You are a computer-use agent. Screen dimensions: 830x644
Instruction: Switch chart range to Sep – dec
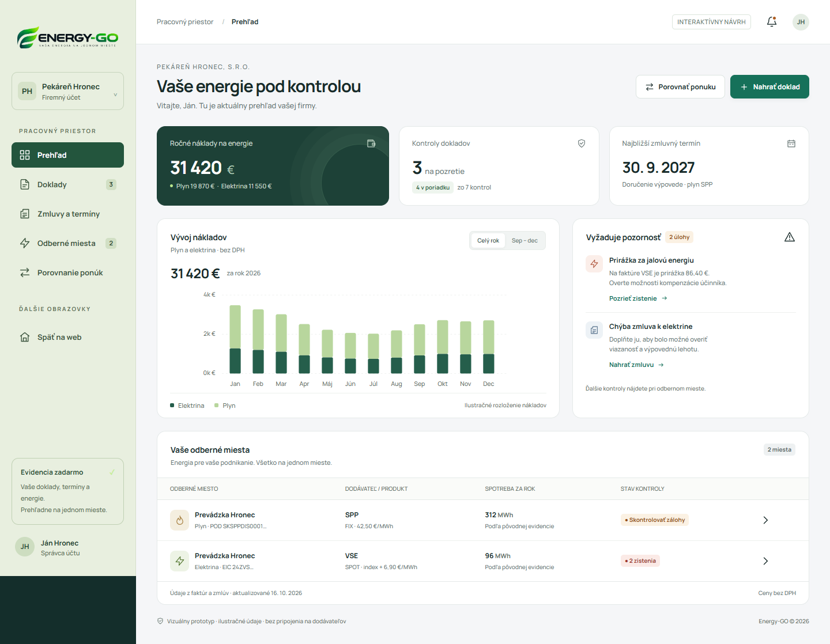525,241
